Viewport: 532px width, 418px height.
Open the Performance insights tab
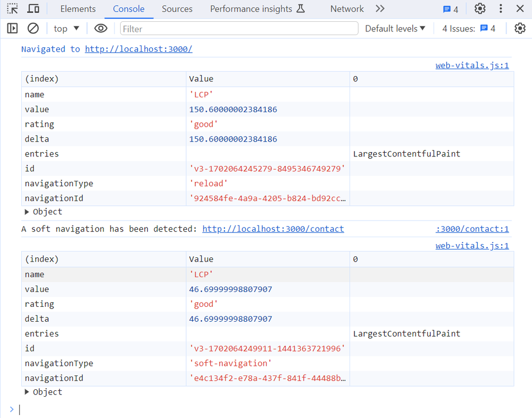(257, 9)
